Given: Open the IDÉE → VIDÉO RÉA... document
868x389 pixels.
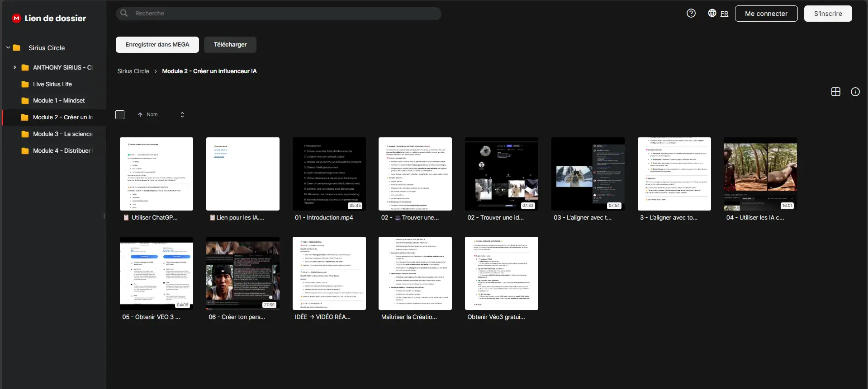Looking at the screenshot, I should pos(329,273).
